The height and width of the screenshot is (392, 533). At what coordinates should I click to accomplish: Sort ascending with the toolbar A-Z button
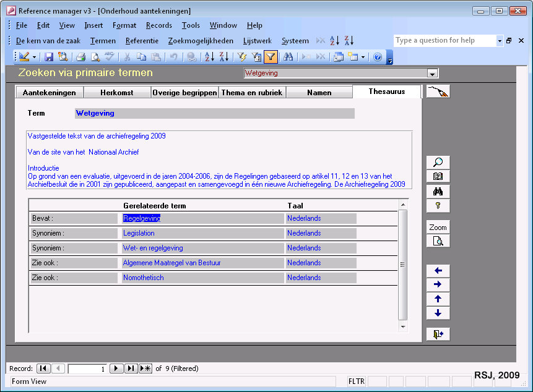coord(209,57)
